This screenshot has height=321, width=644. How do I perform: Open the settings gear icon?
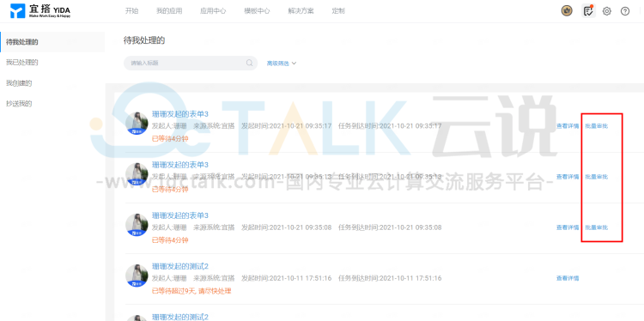(x=606, y=11)
